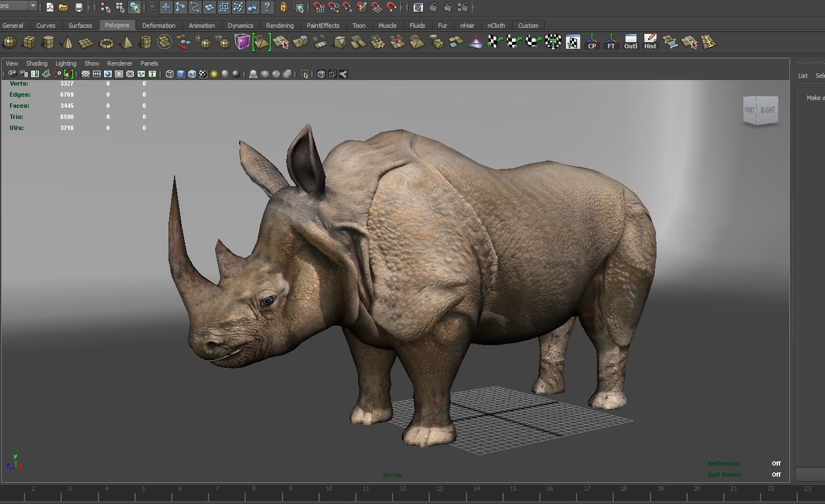Create a polygon pipe from the shelf
This screenshot has height=504, width=825.
pos(145,42)
